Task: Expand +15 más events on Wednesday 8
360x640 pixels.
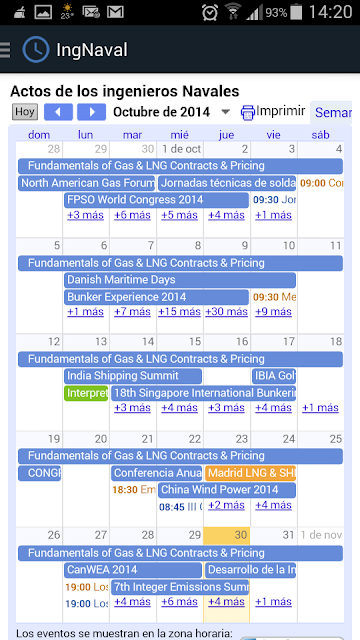Action: coord(179,312)
